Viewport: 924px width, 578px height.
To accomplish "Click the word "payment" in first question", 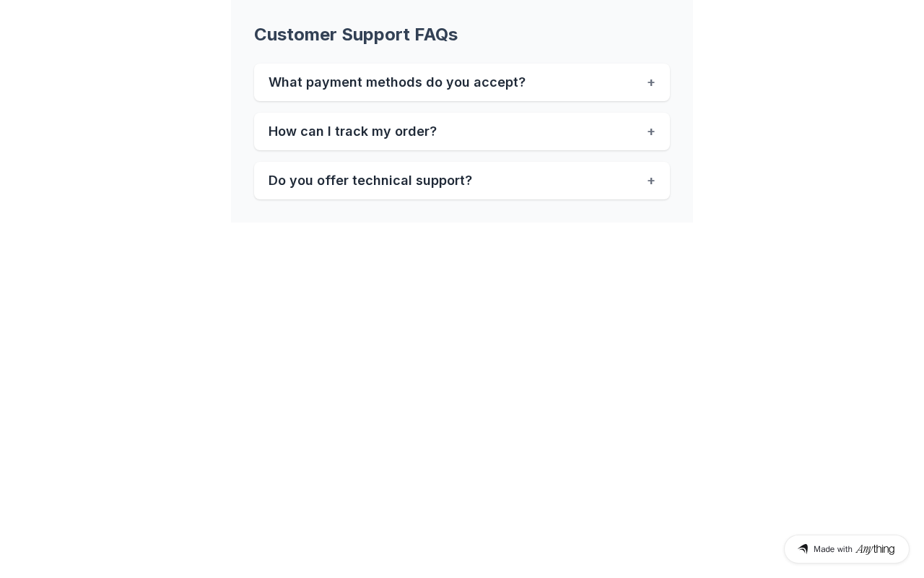I will 334,82.
